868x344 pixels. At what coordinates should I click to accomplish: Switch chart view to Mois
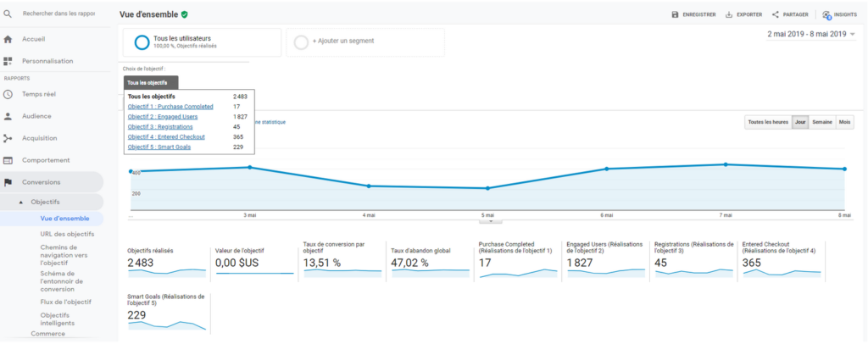click(x=844, y=122)
